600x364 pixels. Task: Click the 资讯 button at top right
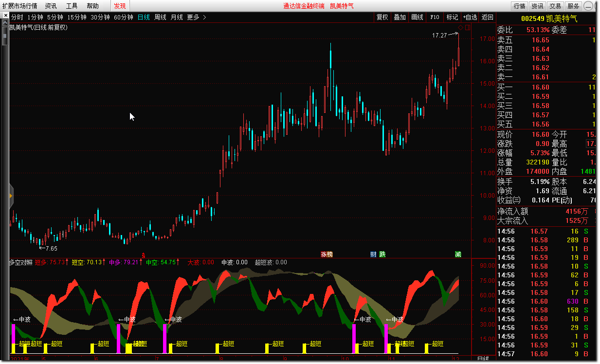click(x=537, y=6)
